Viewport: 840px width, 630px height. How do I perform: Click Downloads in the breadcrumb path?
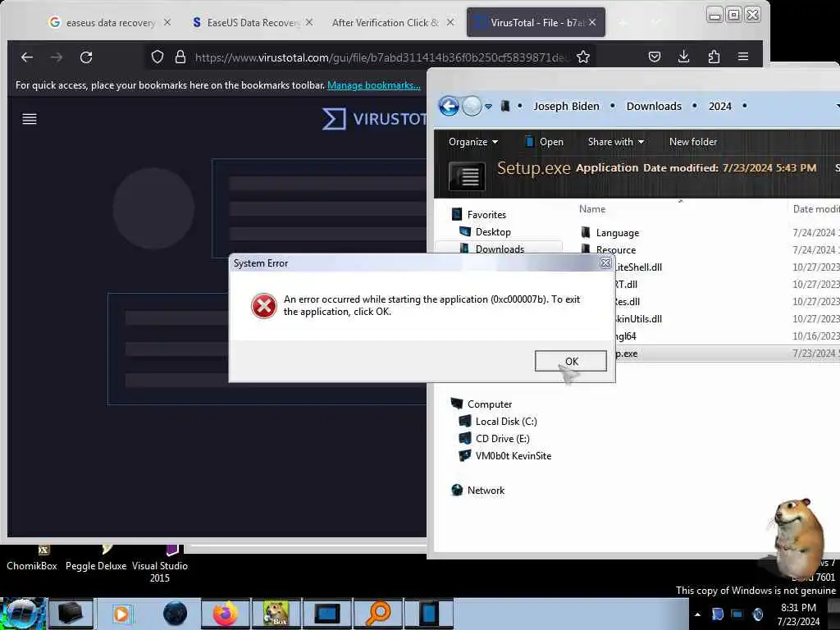(654, 106)
